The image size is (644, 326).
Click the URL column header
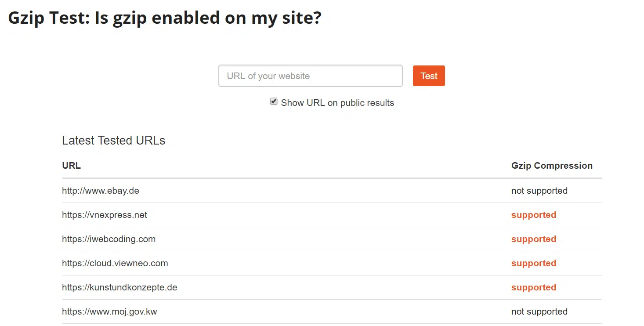tap(71, 166)
